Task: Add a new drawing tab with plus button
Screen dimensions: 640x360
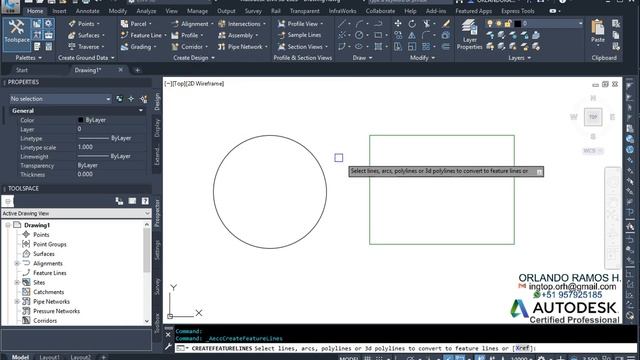Action: click(137, 70)
